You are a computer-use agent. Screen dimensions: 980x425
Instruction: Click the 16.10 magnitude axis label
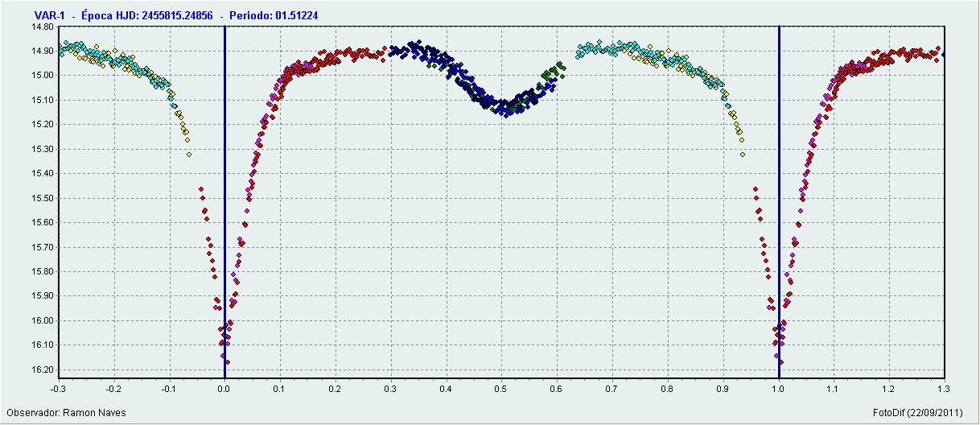pyautogui.click(x=43, y=345)
